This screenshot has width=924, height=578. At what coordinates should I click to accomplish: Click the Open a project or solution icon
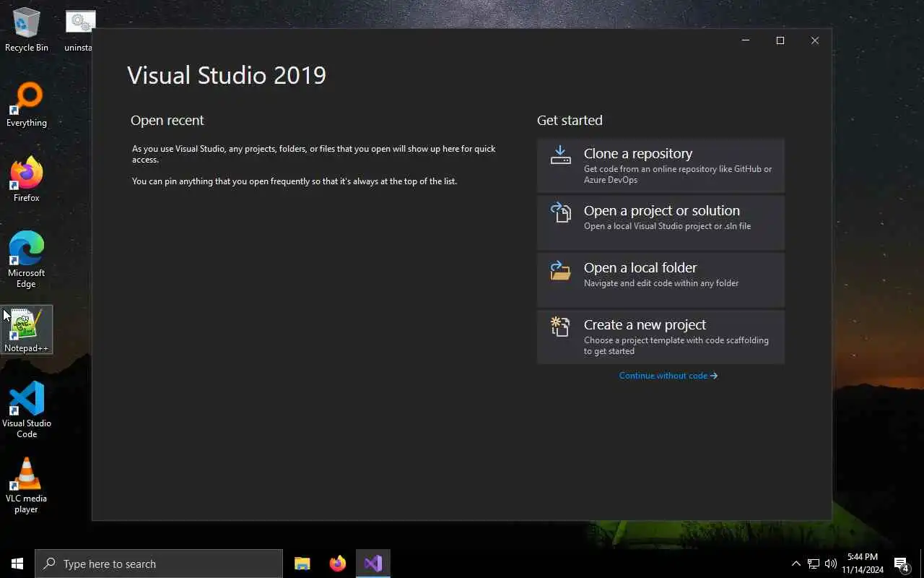561,212
